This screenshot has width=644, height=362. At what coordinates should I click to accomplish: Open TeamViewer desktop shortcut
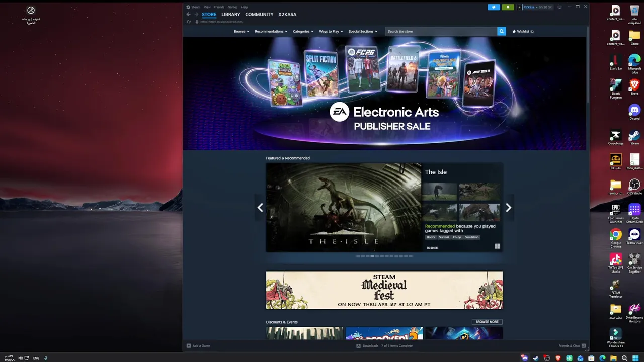point(634,237)
